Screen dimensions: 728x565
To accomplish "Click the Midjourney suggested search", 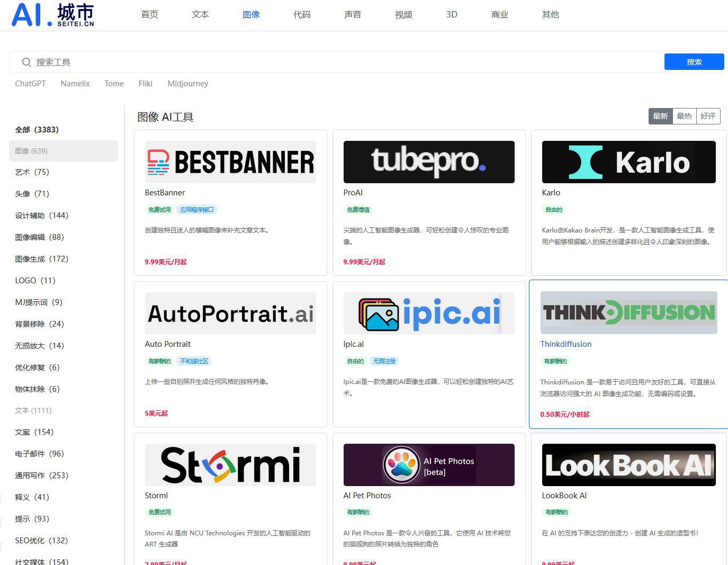I will pos(188,84).
